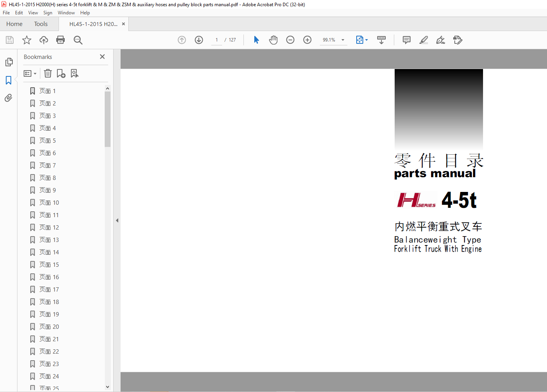
Task: Open the find text search tool
Action: [x=78, y=40]
